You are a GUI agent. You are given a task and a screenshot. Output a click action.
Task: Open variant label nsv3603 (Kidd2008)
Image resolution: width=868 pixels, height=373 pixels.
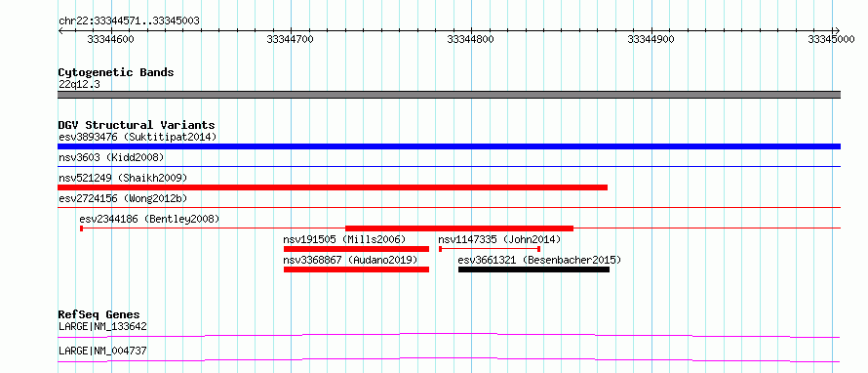click(111, 158)
